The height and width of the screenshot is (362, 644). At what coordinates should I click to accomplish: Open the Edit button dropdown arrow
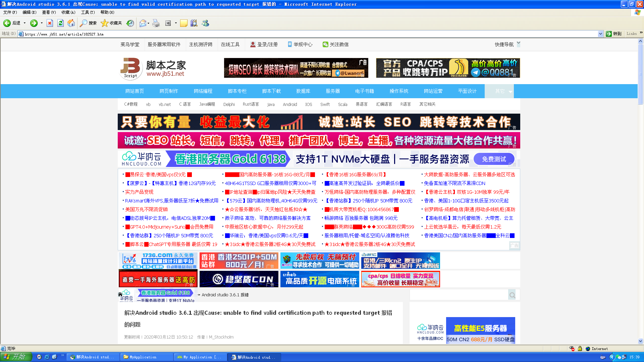(x=176, y=23)
